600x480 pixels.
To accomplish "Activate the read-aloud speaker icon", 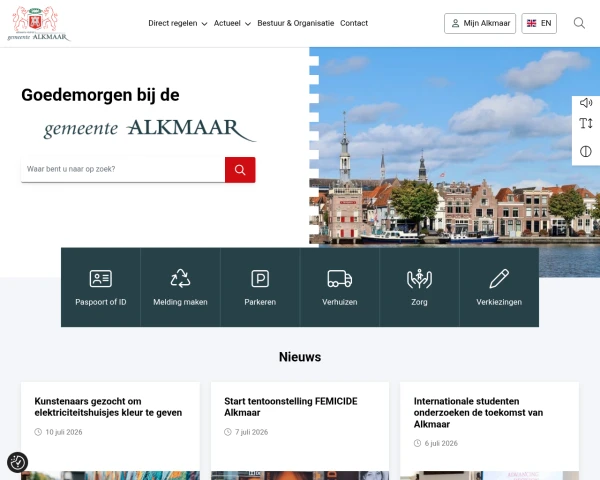I will point(585,103).
